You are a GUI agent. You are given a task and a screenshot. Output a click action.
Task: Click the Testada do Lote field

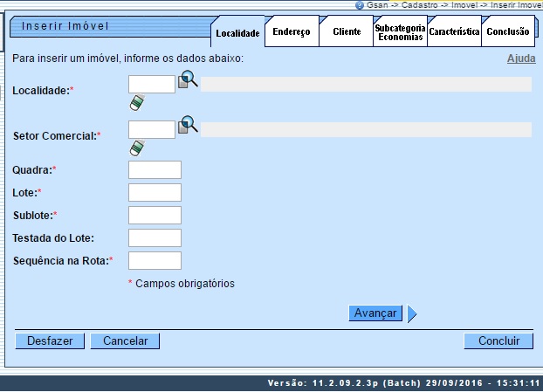pos(155,237)
